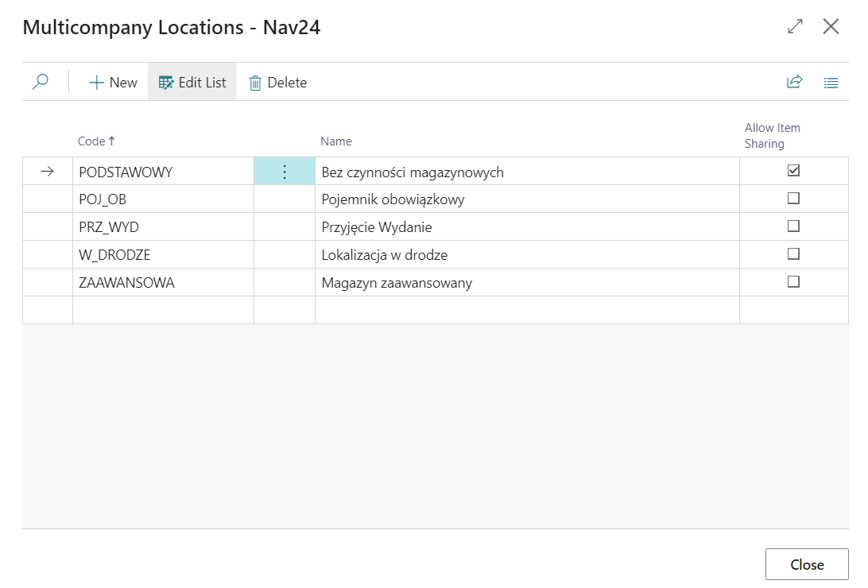Sort by the Code column header

(91, 141)
